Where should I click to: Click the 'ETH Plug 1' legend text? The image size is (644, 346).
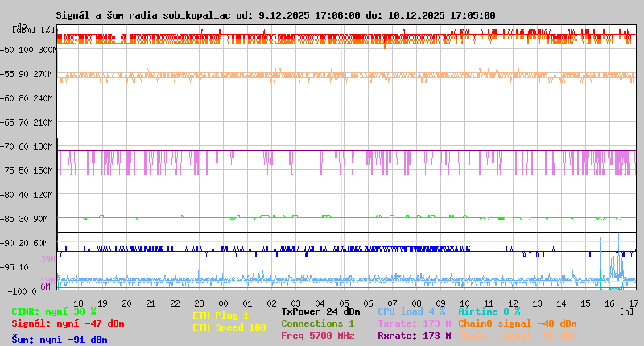point(221,315)
